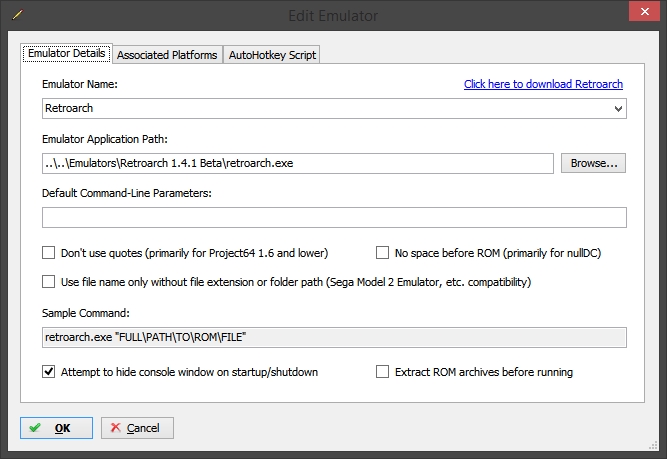Screen dimensions: 667x459
Task: Enable No space before ROM checkbox
Action: 382,253
